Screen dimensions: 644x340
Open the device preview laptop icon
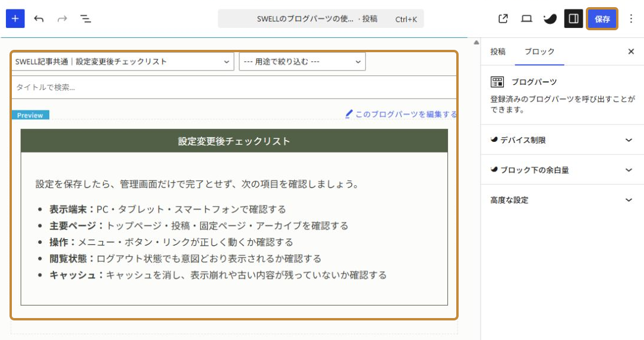pyautogui.click(x=526, y=19)
